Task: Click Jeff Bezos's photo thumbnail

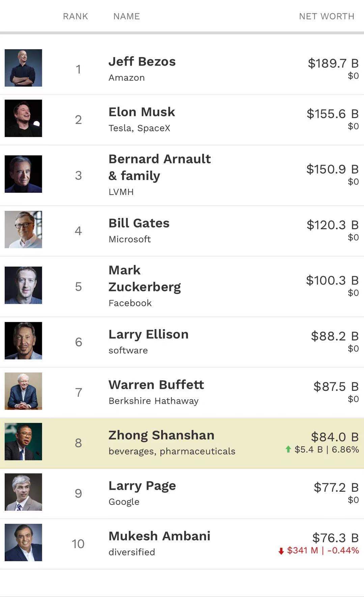Action: [x=23, y=68]
